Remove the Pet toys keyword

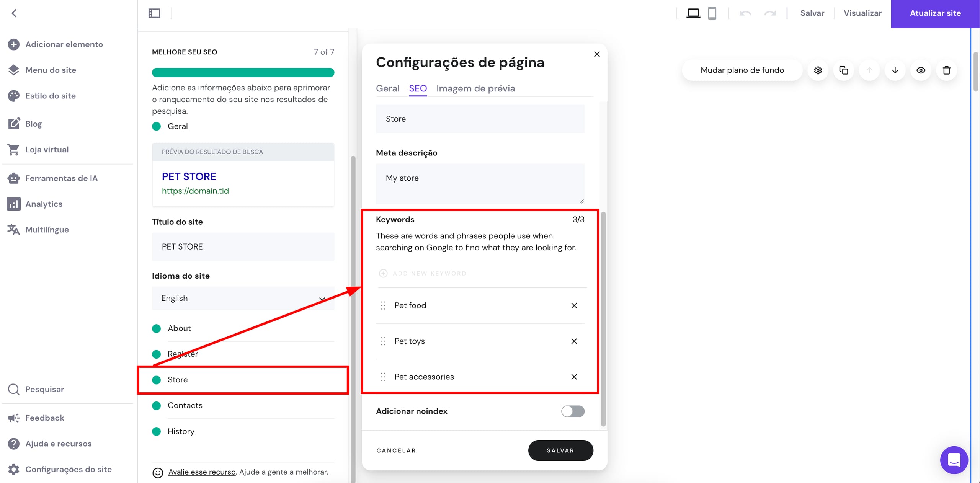pyautogui.click(x=573, y=341)
